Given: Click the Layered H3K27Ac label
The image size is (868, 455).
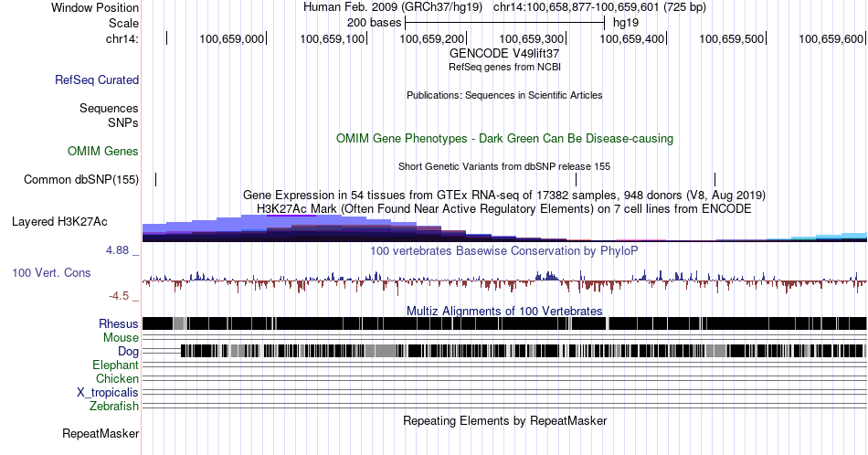Looking at the screenshot, I should [59, 221].
